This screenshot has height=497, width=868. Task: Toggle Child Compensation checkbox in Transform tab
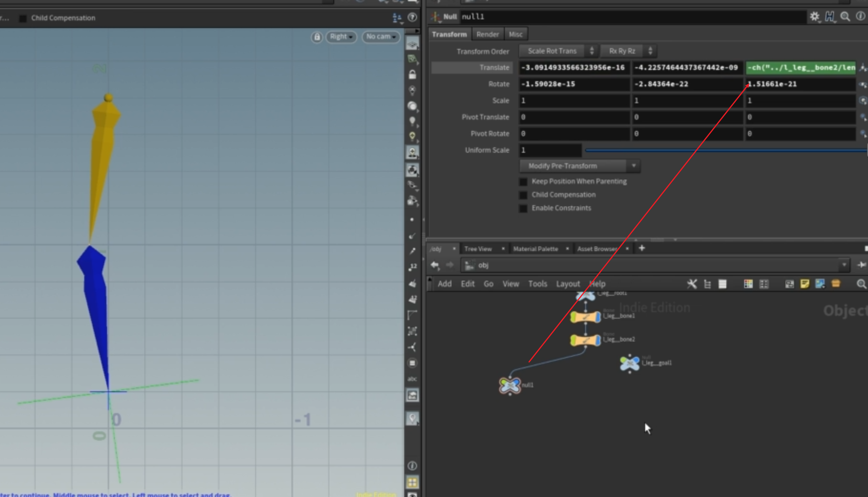click(x=523, y=195)
